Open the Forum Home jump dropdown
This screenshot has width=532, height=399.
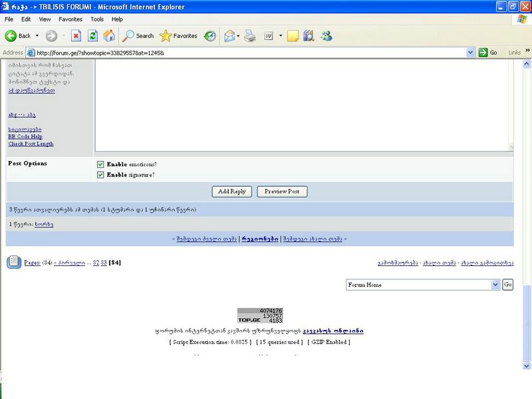(x=423, y=285)
